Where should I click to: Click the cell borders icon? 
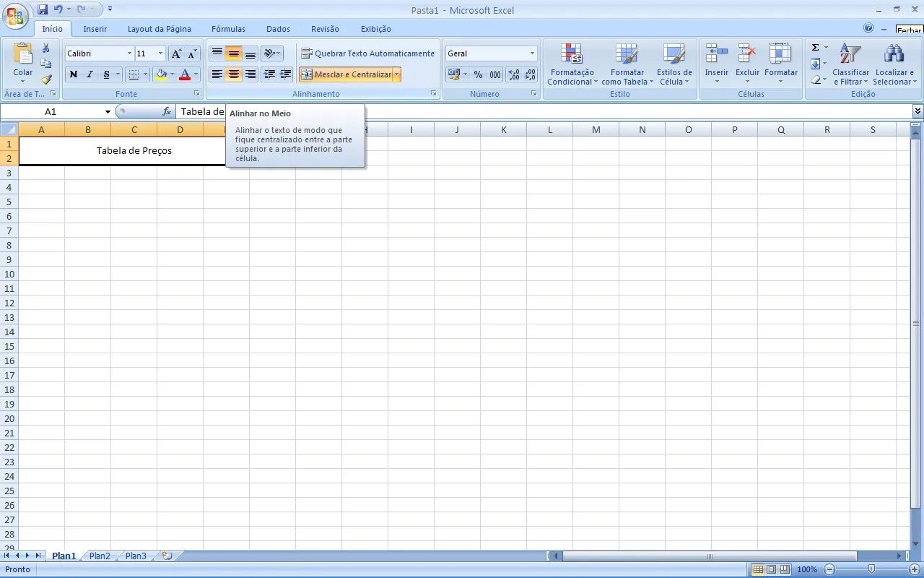134,74
